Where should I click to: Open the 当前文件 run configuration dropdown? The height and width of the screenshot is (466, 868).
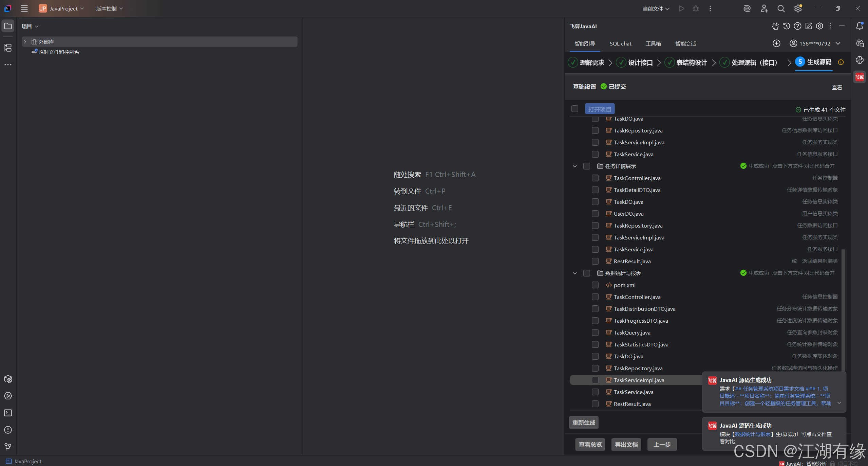[x=656, y=8]
